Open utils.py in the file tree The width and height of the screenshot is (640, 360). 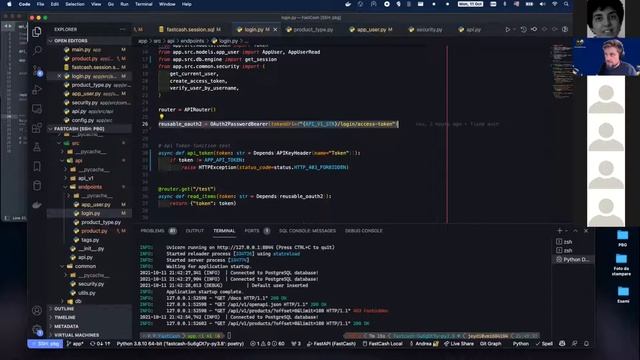tap(87, 293)
